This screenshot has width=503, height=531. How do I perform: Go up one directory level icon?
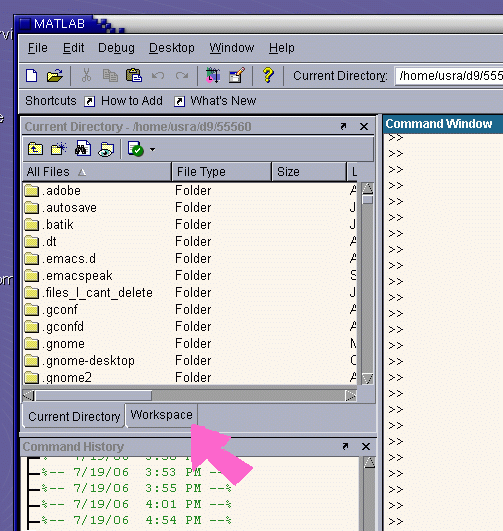[35, 149]
